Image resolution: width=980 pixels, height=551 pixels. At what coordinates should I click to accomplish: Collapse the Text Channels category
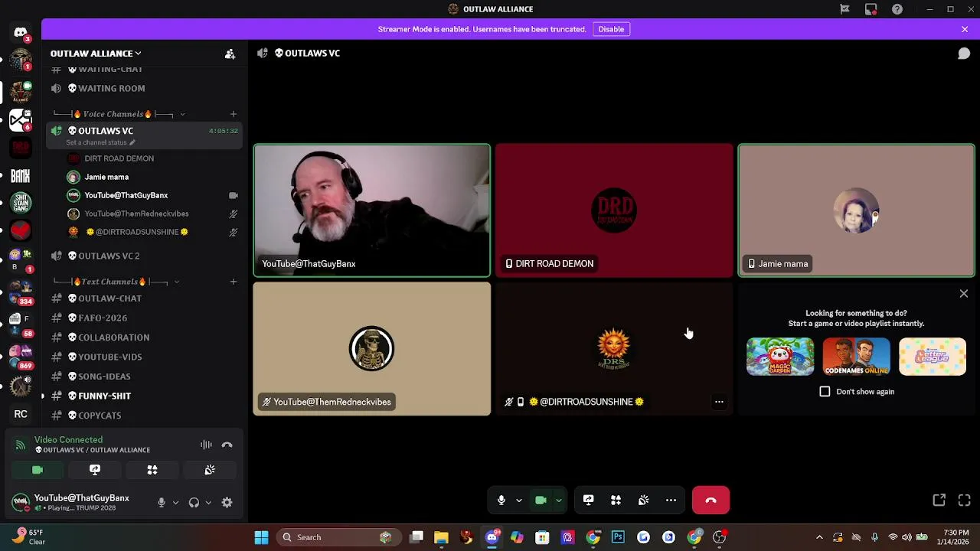[x=116, y=282]
